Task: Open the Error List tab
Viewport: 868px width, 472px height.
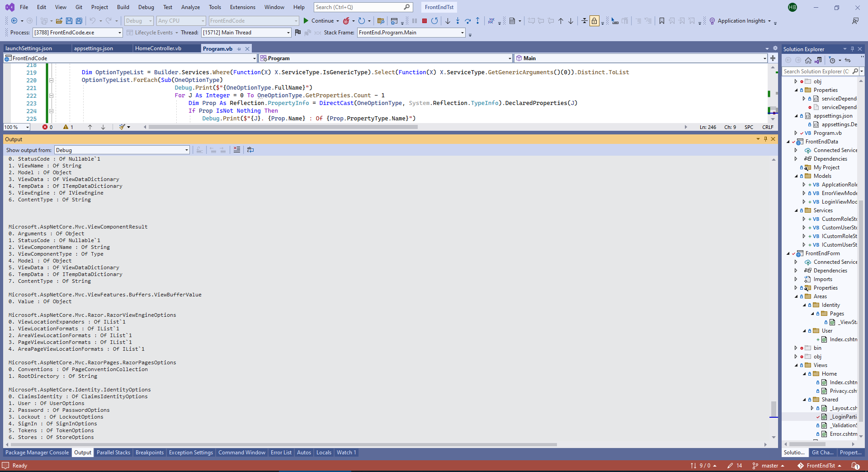Action: tap(281, 453)
